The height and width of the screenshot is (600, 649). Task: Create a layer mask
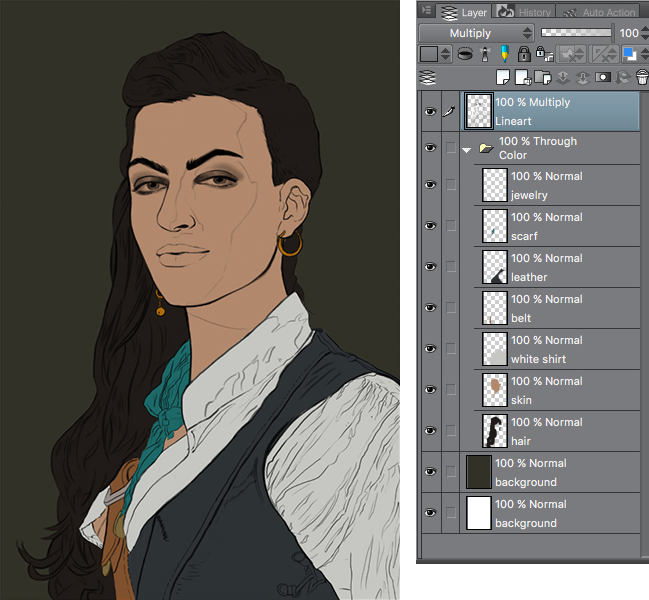[x=603, y=77]
